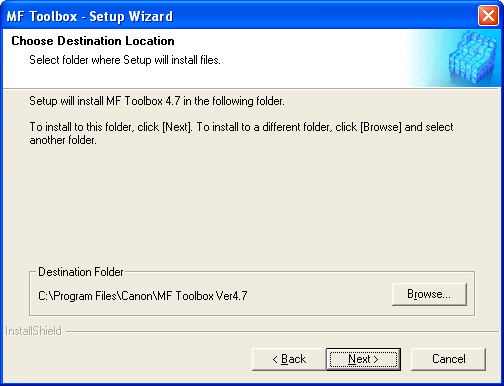
Task: Close the Setup Wizard with the red X
Action: [x=488, y=16]
